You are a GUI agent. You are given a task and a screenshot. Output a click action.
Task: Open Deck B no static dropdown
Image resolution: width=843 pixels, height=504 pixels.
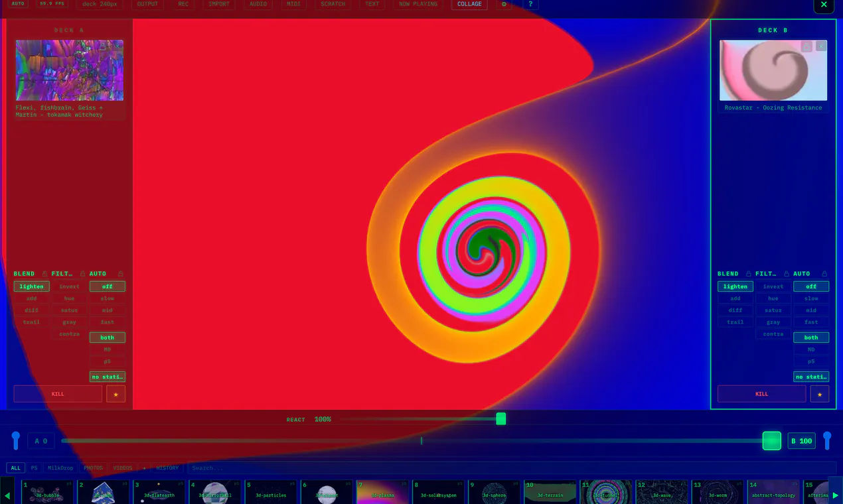[x=811, y=377]
